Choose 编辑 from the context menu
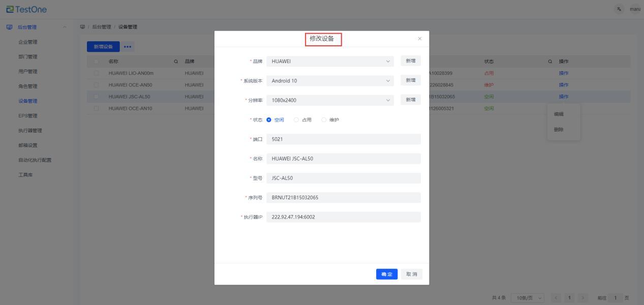644x305 pixels. click(x=559, y=114)
